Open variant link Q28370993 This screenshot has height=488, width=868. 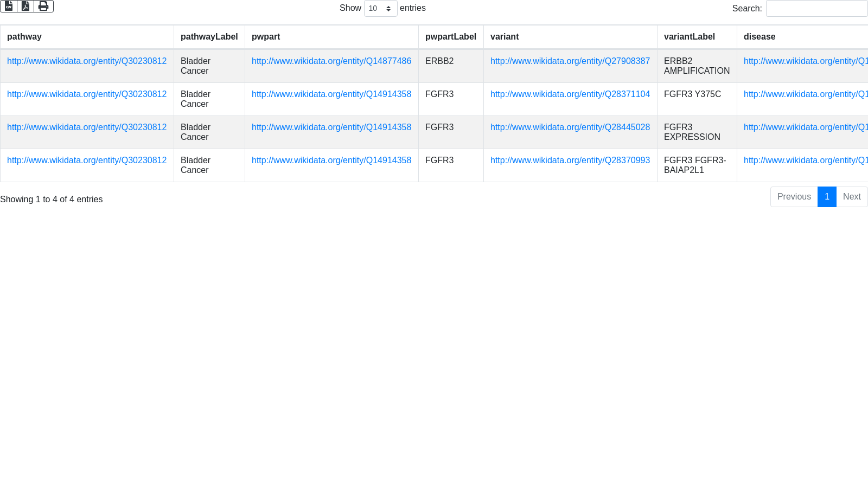point(570,160)
